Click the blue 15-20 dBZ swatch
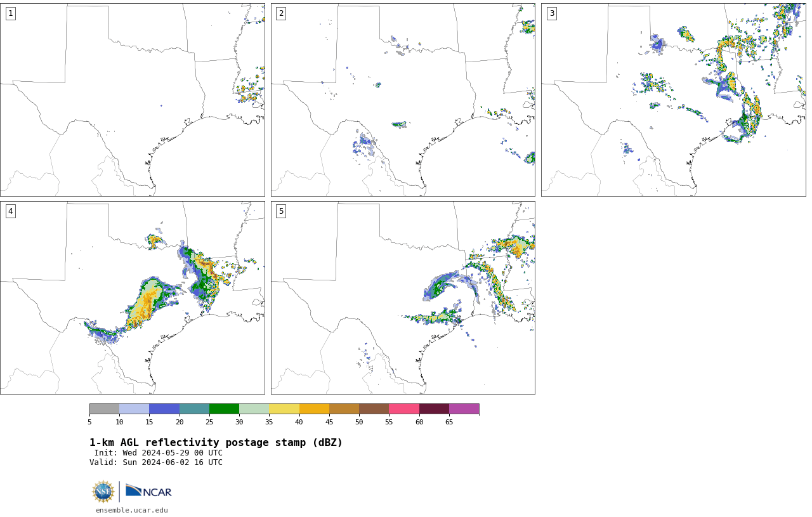Viewport: 812px width, 517px height. click(x=164, y=409)
